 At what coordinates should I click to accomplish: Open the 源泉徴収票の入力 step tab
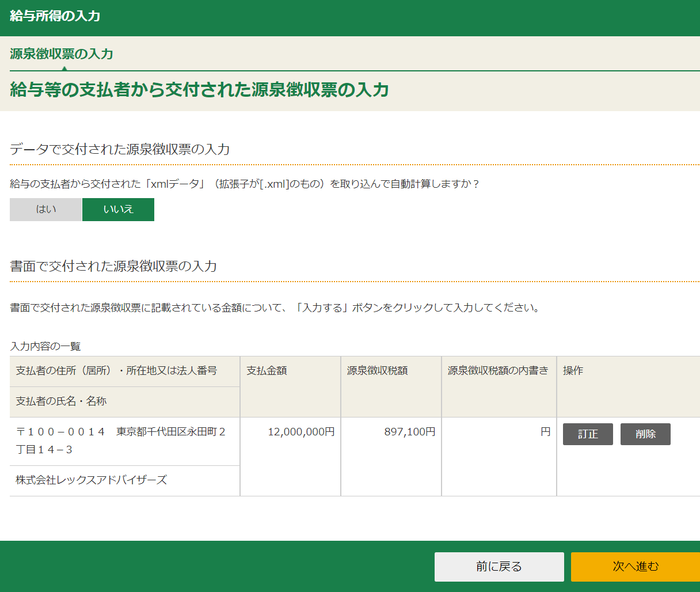pos(62,54)
